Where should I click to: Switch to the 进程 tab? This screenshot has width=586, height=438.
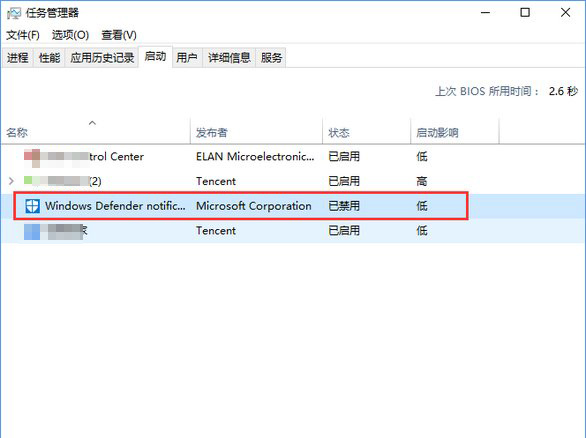point(18,58)
